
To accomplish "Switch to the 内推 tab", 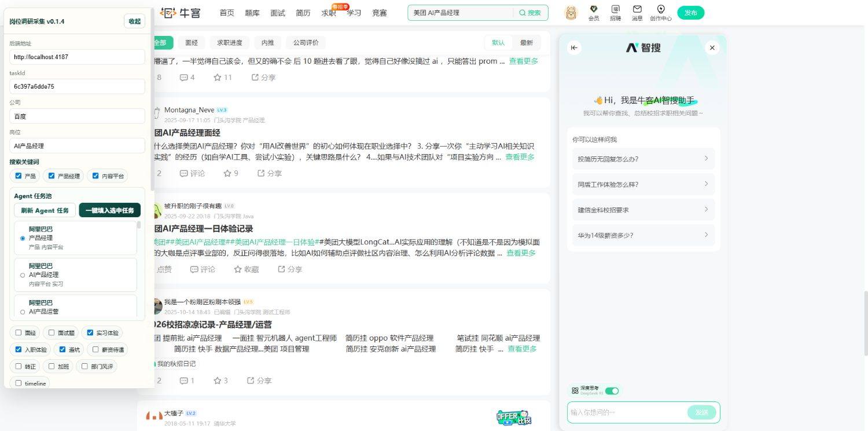I will (x=268, y=42).
